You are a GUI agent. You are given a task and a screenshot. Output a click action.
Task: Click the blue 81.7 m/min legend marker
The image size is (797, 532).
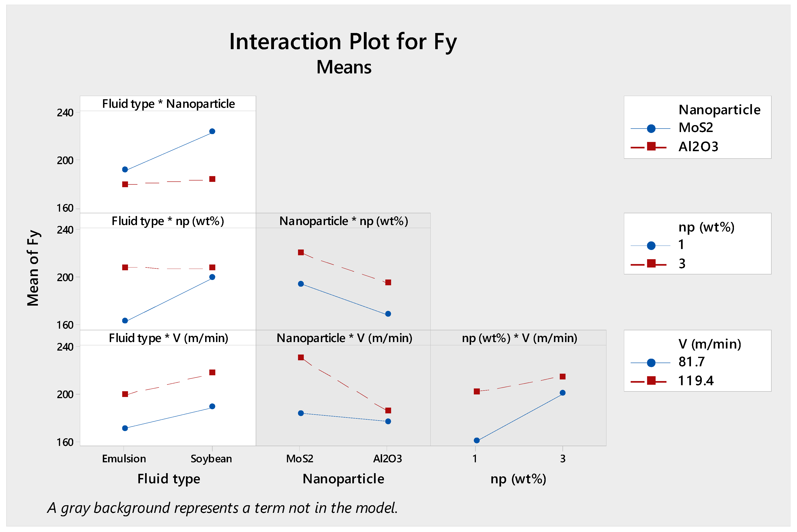click(651, 363)
